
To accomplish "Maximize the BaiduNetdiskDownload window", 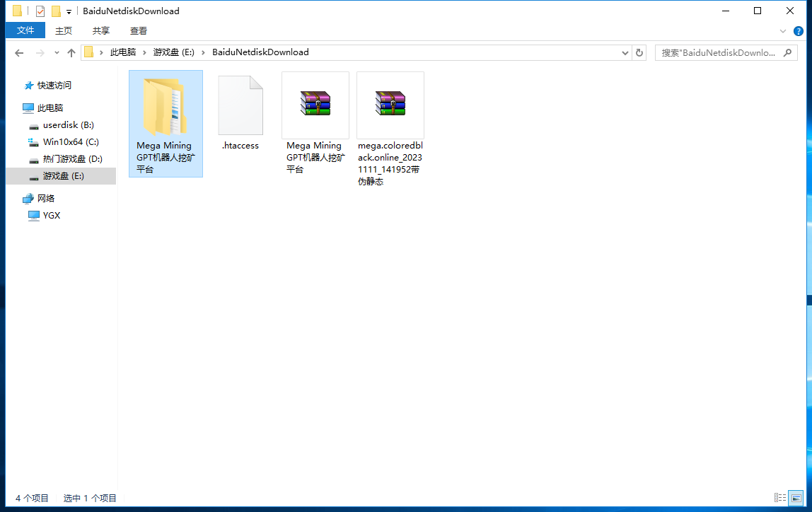I will point(758,11).
